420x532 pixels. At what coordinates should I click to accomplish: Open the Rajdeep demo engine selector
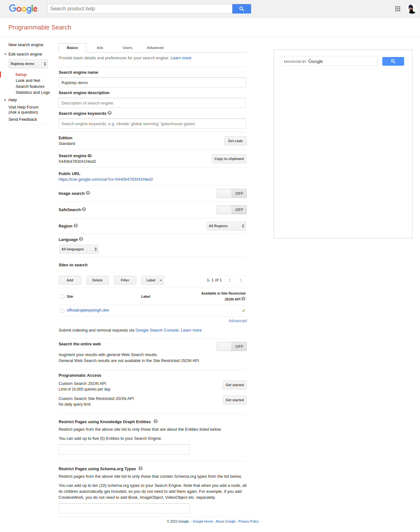click(28, 64)
